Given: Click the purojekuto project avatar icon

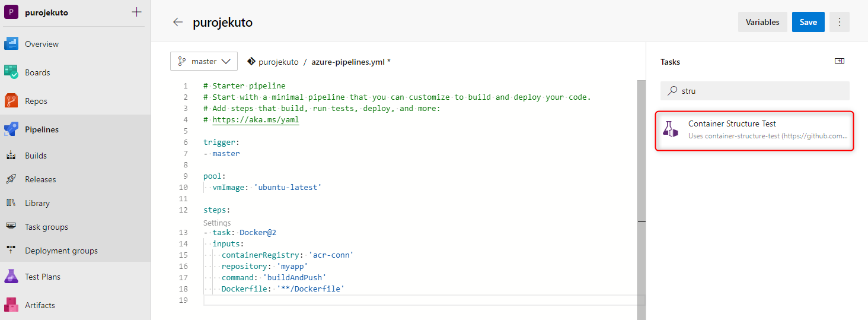Looking at the screenshot, I should pos(12,12).
